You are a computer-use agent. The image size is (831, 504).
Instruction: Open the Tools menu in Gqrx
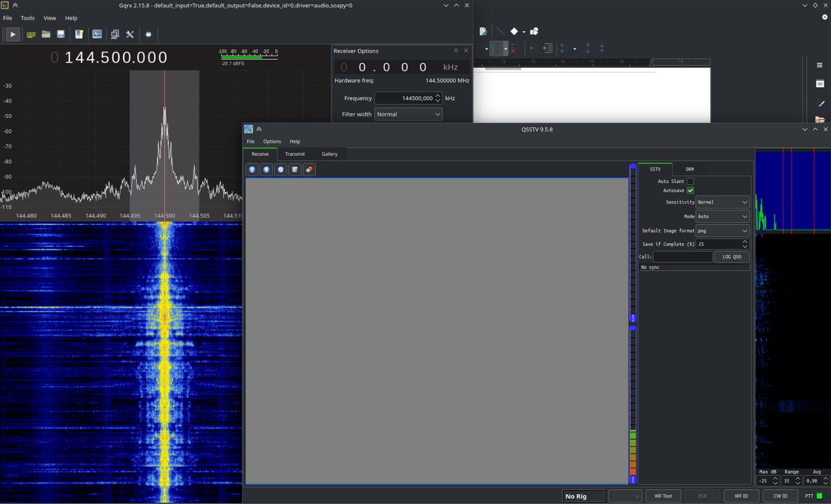click(27, 18)
